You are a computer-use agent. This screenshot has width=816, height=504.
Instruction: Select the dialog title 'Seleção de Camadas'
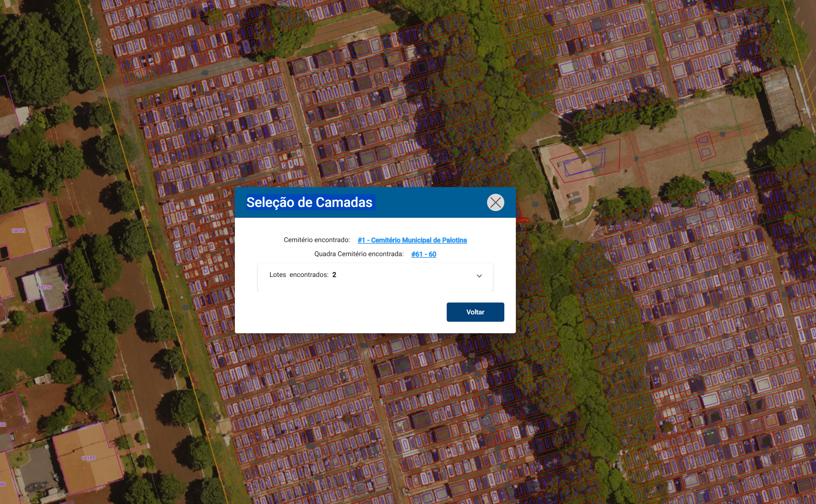(309, 202)
